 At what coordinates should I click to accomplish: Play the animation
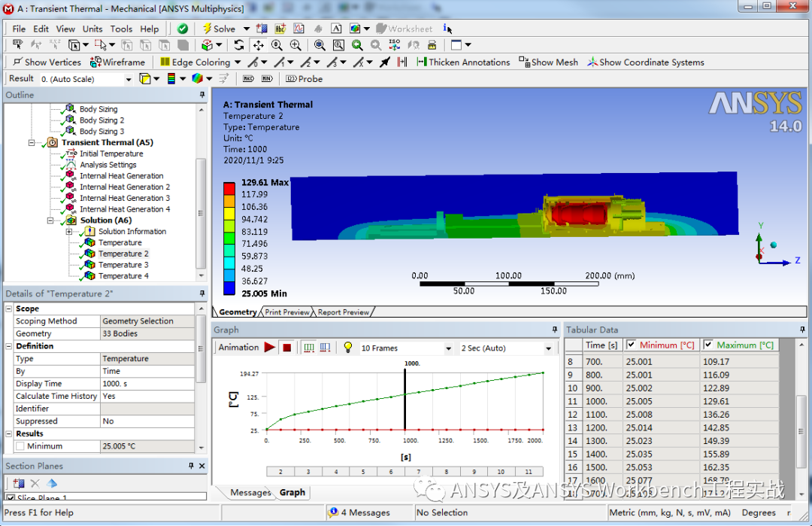point(270,348)
